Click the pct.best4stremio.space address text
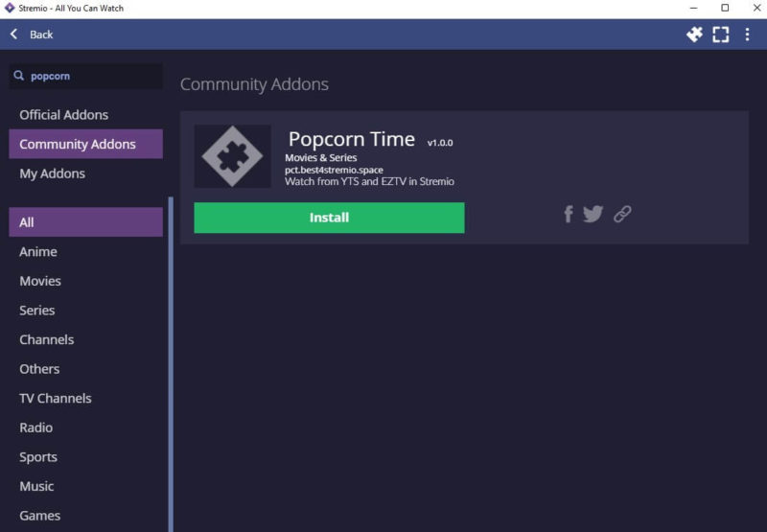 [334, 170]
